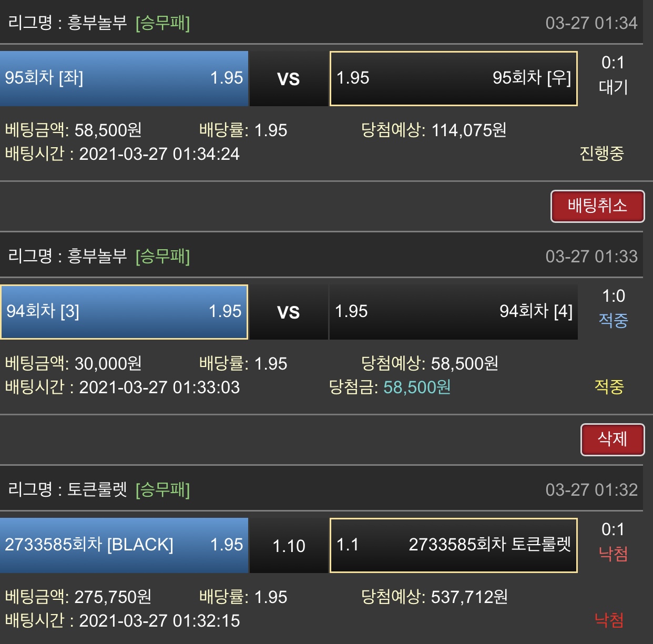
Task: Click the 1:0 적중 score cell
Action: click(613, 309)
